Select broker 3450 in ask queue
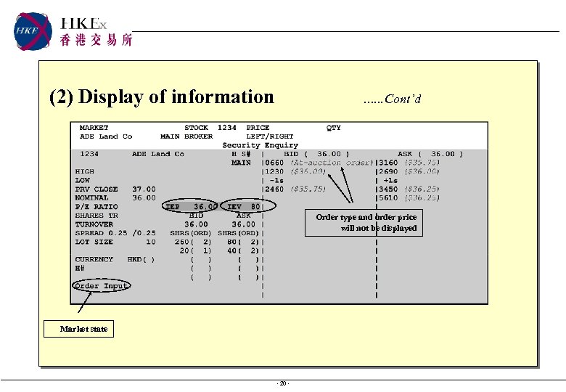566x392 pixels. click(x=388, y=189)
